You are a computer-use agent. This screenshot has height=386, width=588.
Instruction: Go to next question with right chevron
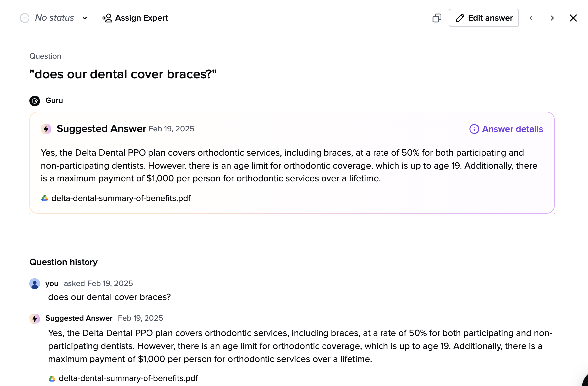(552, 18)
